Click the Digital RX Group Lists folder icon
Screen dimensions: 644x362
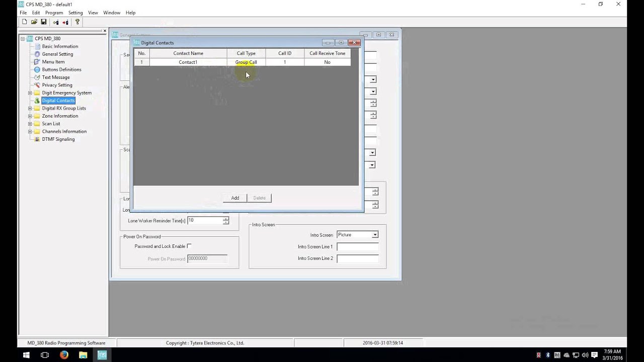pos(37,108)
